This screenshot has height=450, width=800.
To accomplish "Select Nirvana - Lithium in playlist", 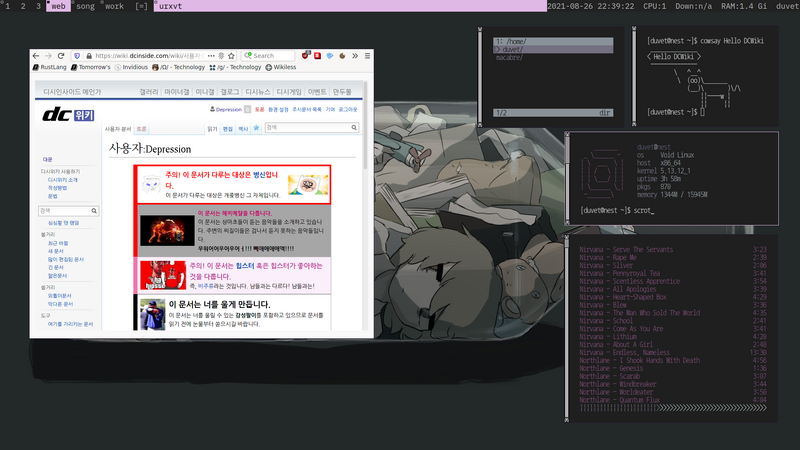I will [672, 337].
